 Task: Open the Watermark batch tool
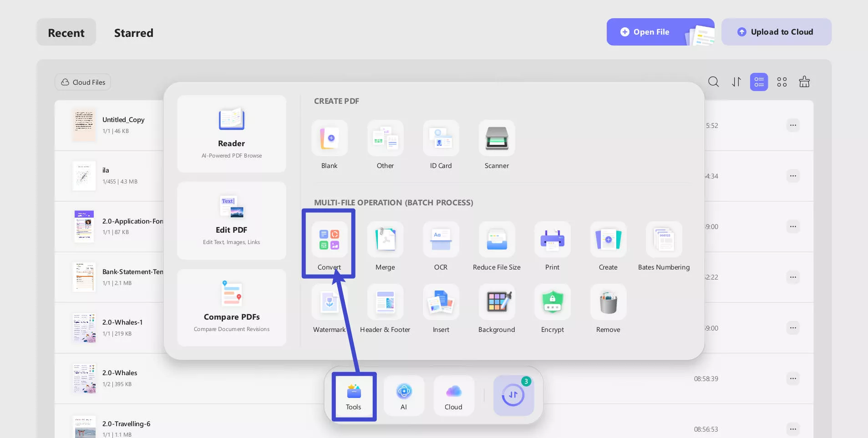(329, 302)
